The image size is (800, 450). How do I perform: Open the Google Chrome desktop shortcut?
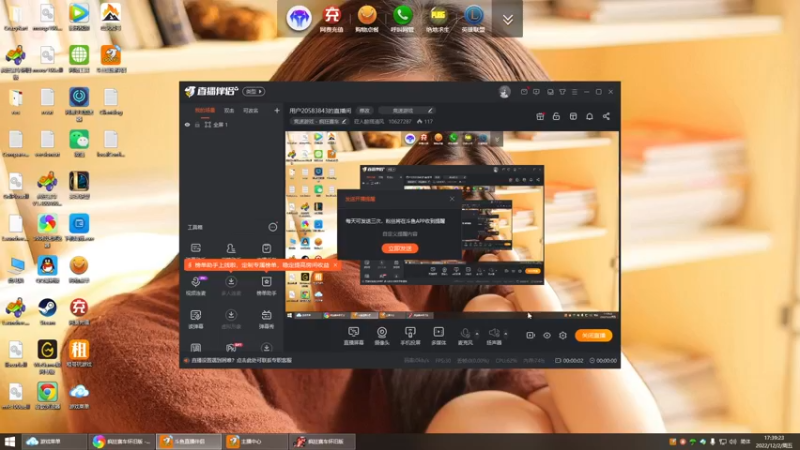coord(47,395)
